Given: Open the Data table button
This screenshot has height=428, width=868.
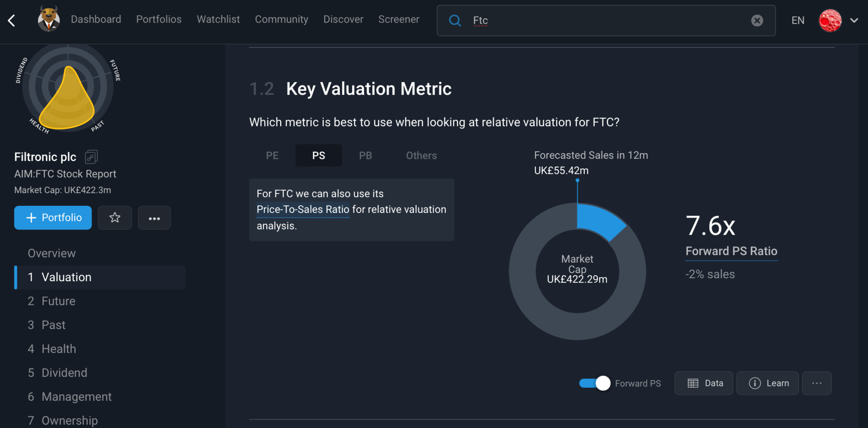Looking at the screenshot, I should tap(704, 383).
